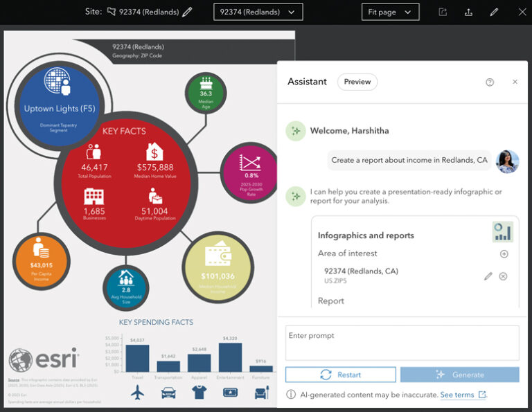Click the Infographics and reports chart icon
Image resolution: width=532 pixels, height=412 pixels.
click(503, 232)
